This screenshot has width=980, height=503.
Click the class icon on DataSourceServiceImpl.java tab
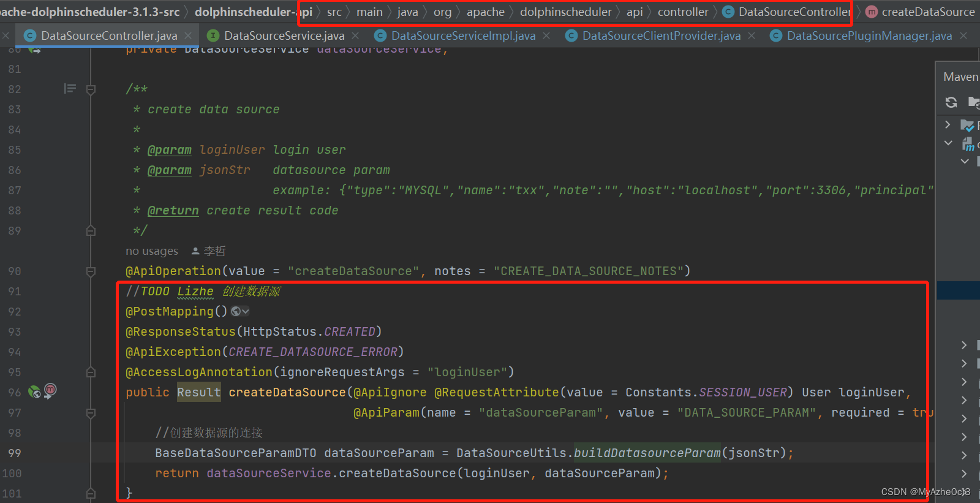pos(380,36)
